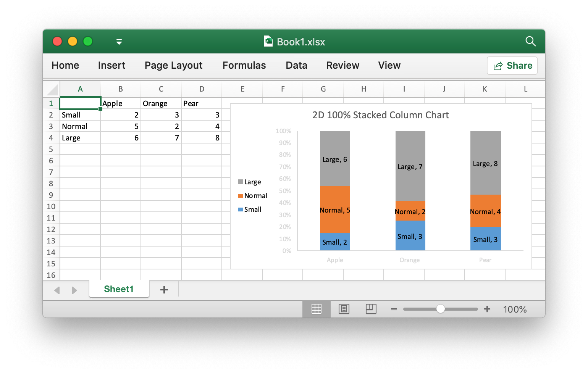Open the Review ribbon tab

[342, 65]
